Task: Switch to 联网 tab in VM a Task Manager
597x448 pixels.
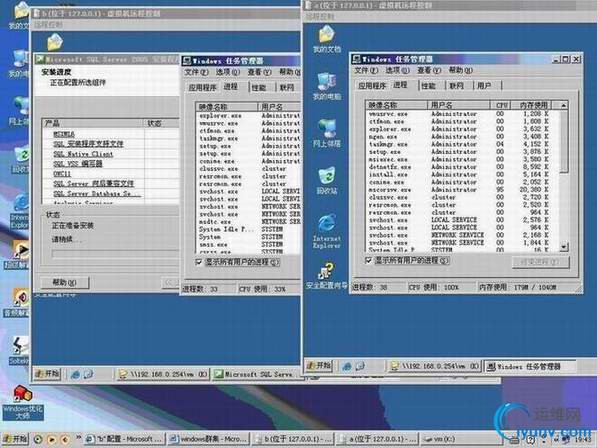Action: pyautogui.click(x=456, y=86)
